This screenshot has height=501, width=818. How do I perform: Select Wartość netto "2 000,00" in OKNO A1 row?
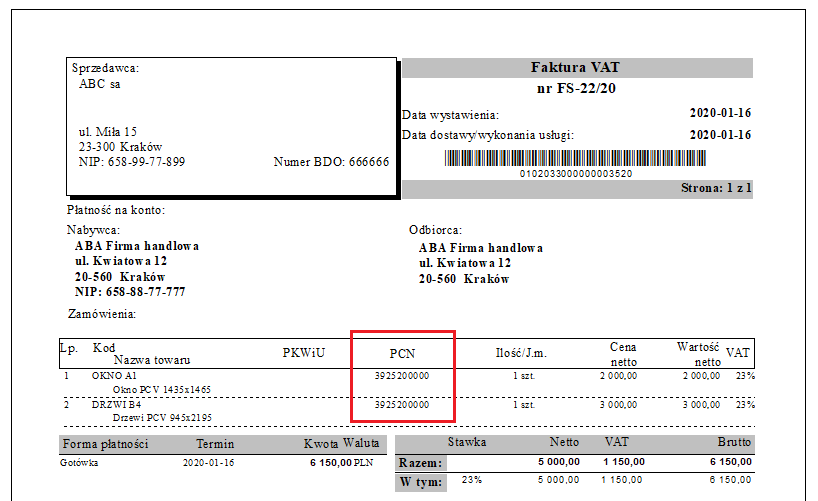pos(702,376)
